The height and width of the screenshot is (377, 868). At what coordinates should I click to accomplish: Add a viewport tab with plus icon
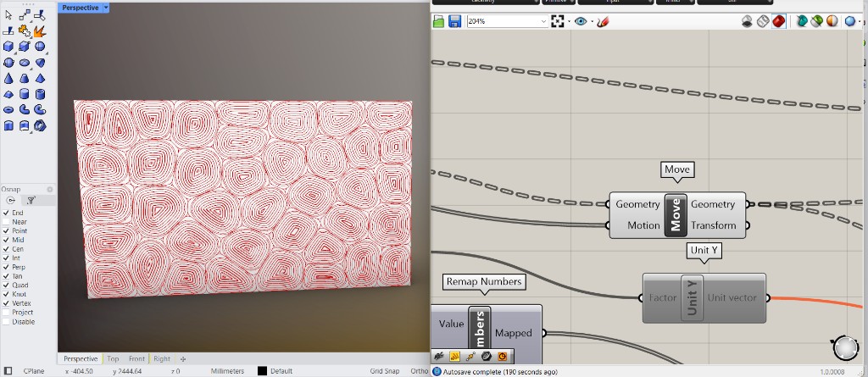click(183, 358)
